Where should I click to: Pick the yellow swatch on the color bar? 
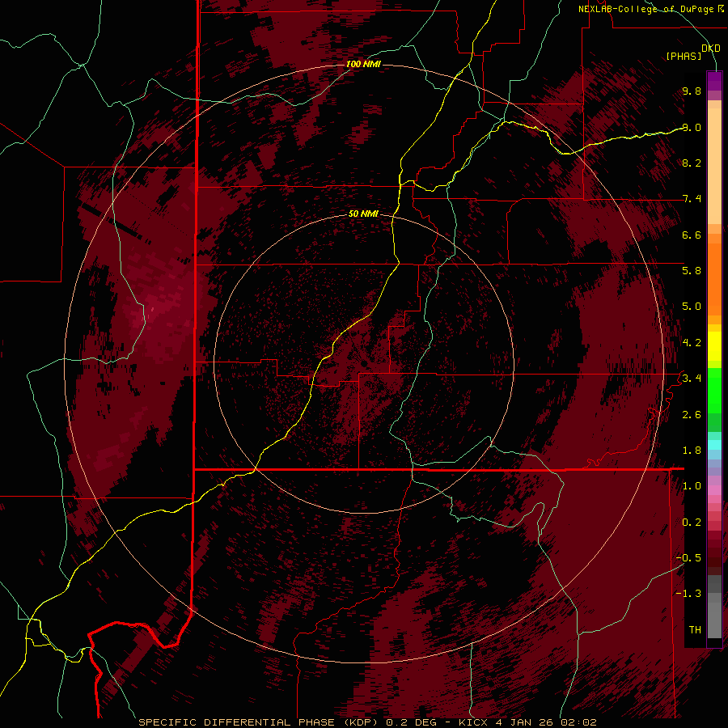click(714, 346)
